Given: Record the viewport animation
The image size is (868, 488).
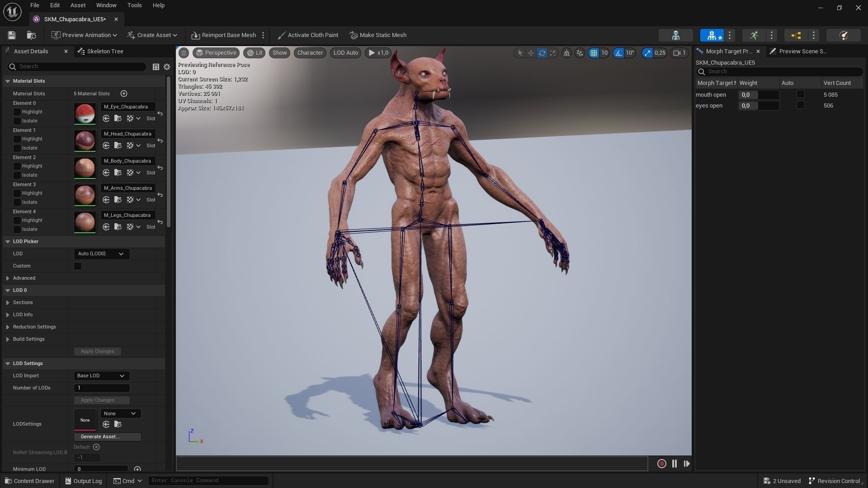Looking at the screenshot, I should tap(661, 464).
